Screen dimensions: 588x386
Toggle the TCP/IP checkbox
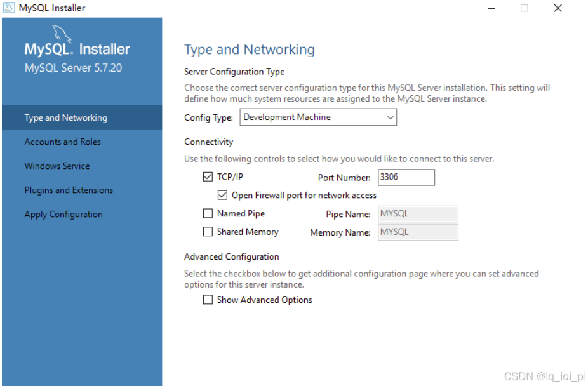tap(208, 176)
